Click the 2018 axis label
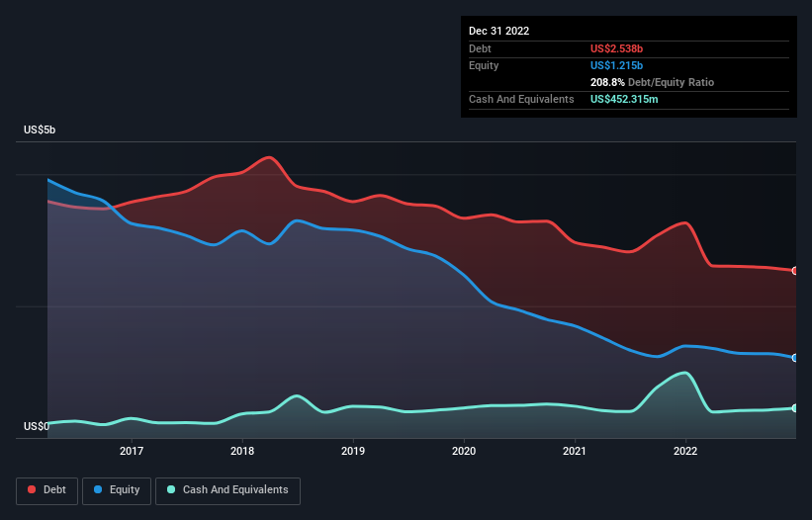 pos(242,451)
